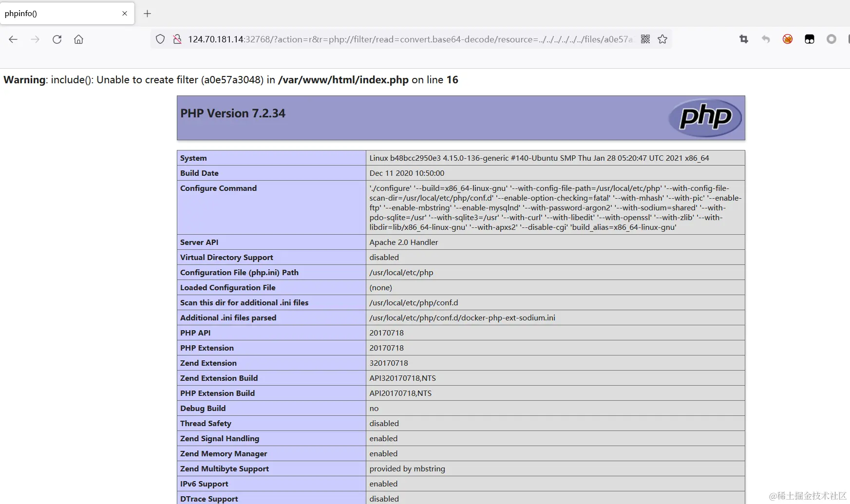Take a screenshot with the crop icon
The image size is (850, 504).
click(x=744, y=39)
